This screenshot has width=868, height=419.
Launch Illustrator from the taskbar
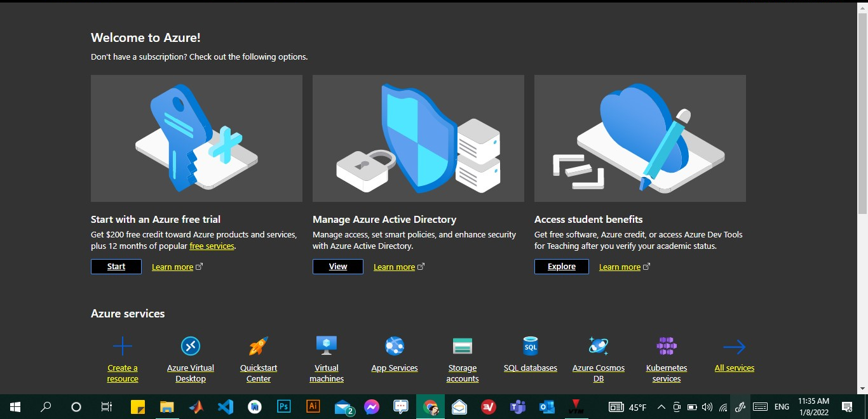(x=313, y=407)
